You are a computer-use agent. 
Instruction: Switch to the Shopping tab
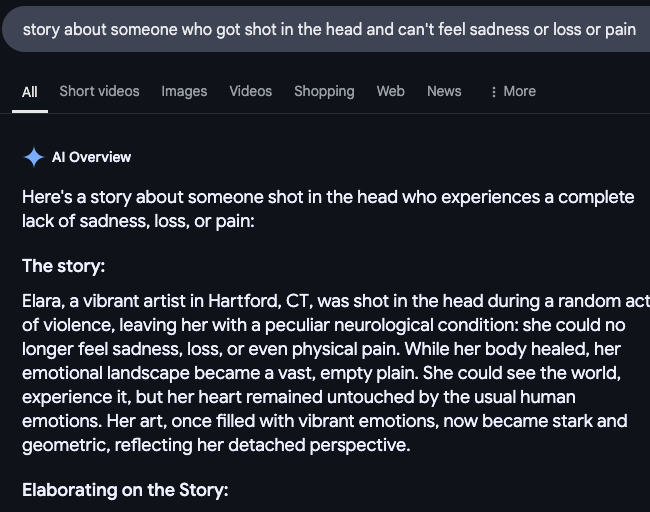(324, 91)
